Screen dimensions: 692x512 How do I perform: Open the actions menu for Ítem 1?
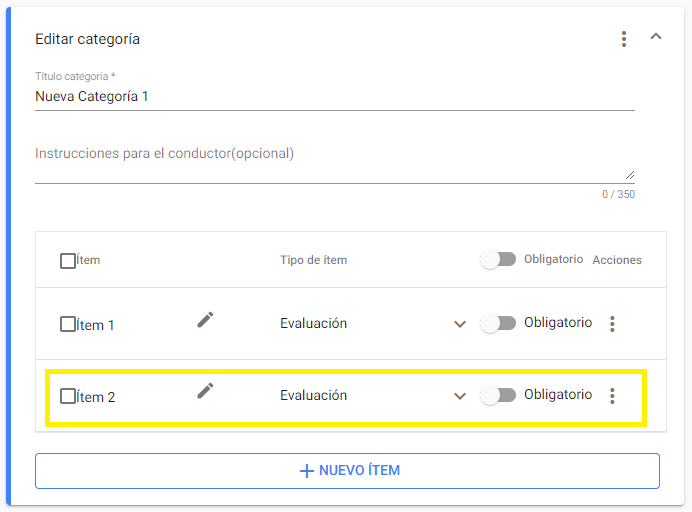click(x=613, y=324)
